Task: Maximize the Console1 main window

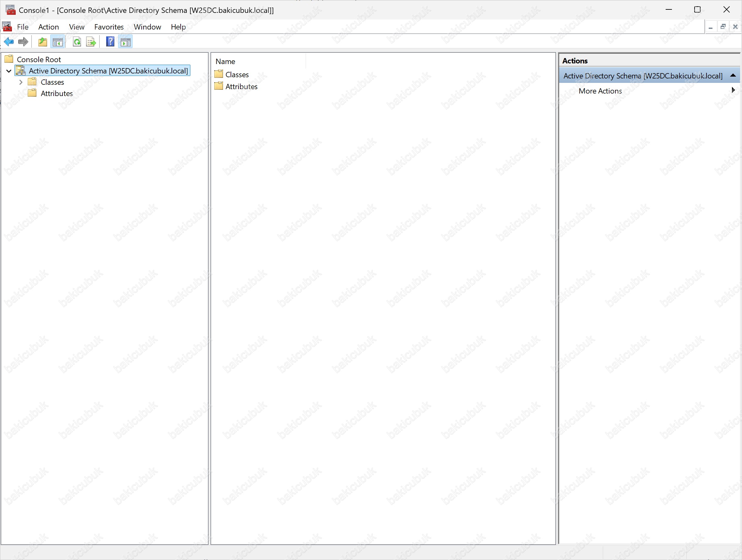Action: (x=697, y=10)
